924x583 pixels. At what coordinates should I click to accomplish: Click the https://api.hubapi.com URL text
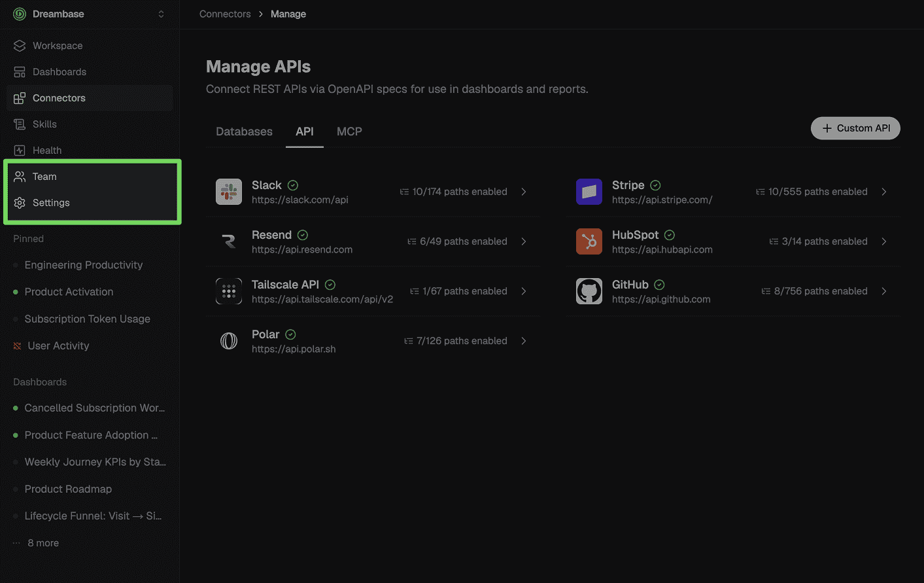coord(662,249)
